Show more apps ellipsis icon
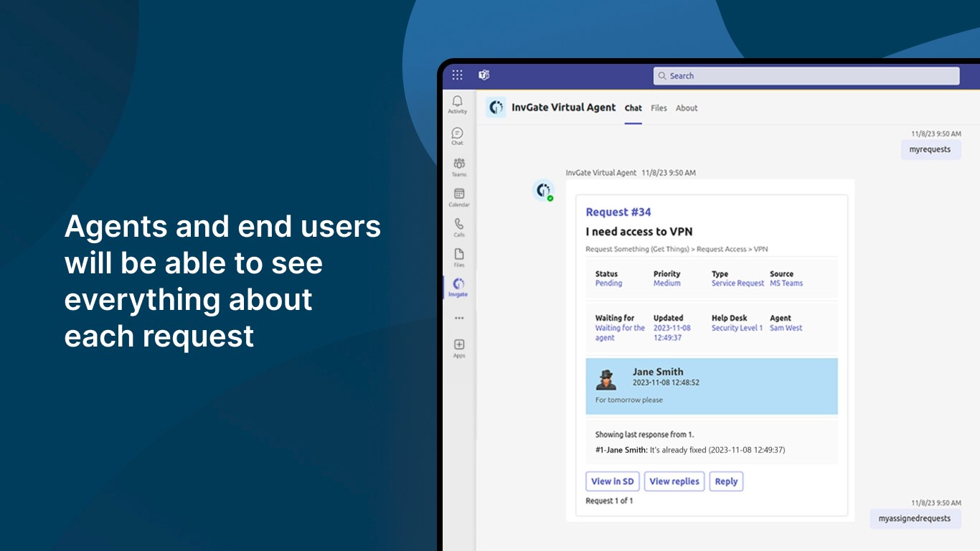Image resolution: width=980 pixels, height=551 pixels. [x=459, y=318]
